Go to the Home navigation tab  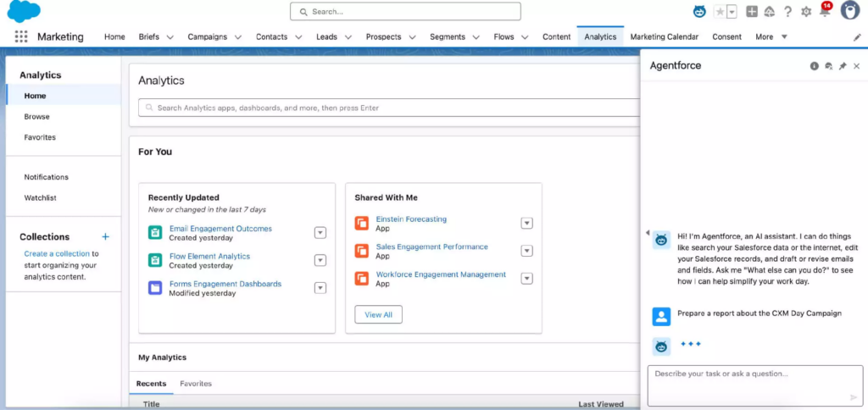(114, 37)
